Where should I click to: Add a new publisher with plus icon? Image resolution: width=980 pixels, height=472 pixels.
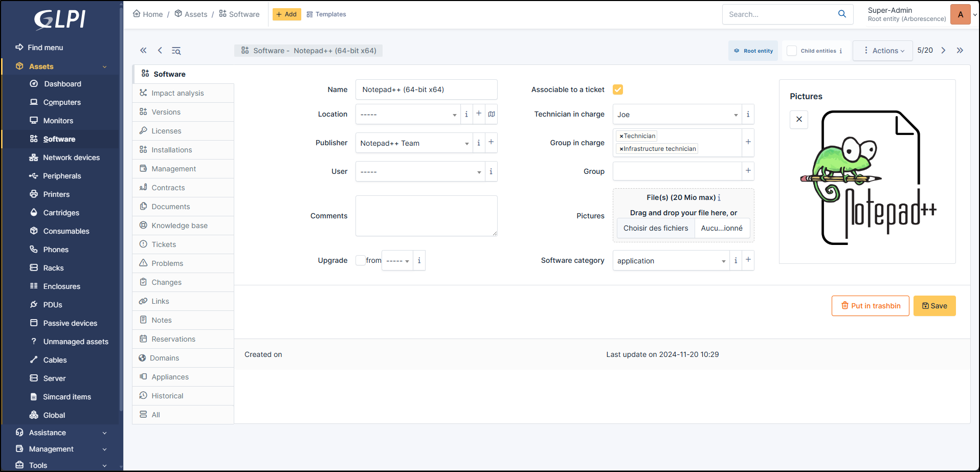click(491, 142)
